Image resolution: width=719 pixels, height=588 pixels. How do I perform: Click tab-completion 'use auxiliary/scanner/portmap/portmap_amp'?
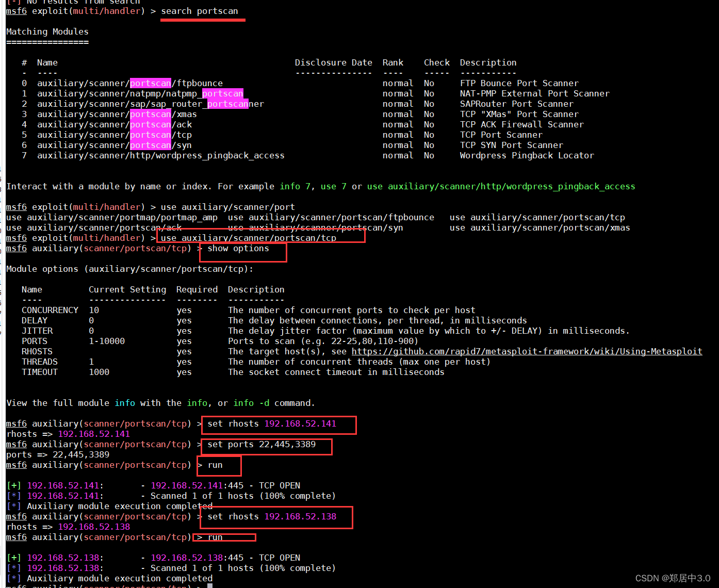[112, 217]
